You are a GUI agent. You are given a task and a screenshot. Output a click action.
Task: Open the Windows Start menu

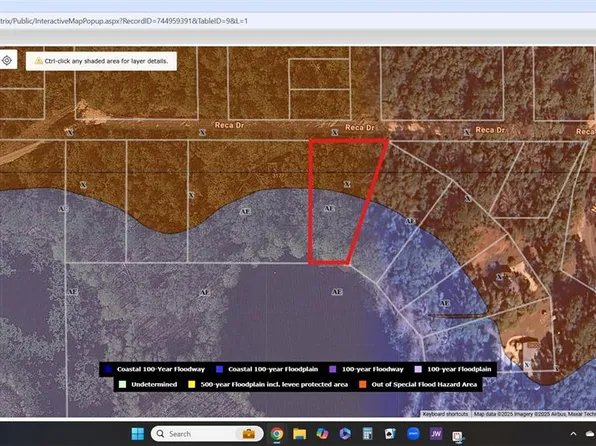pos(137,433)
